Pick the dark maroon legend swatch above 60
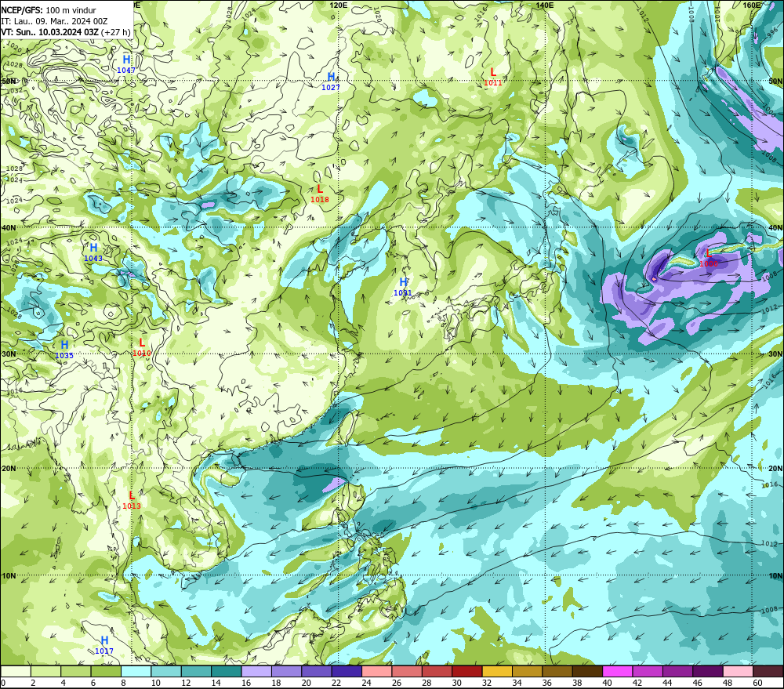 [768, 671]
